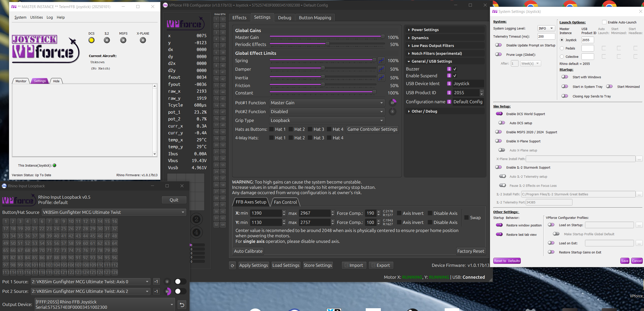Select the Pedals master instance radio button

coord(562,48)
